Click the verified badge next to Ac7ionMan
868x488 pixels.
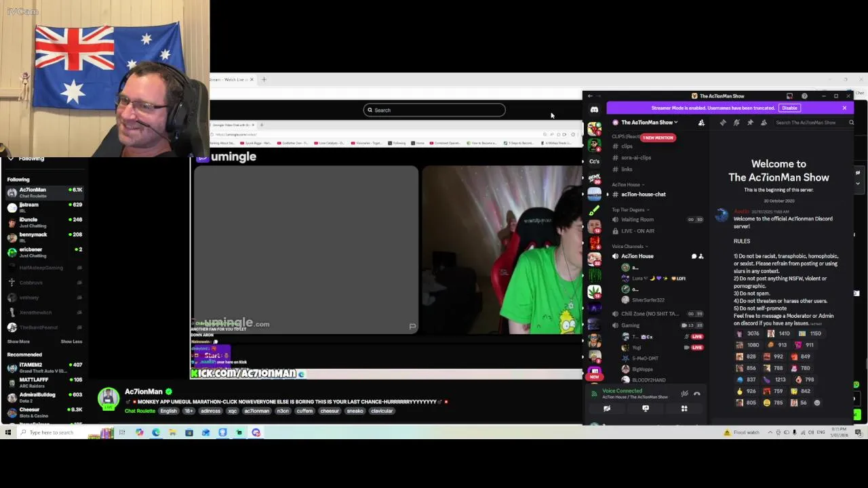point(169,392)
